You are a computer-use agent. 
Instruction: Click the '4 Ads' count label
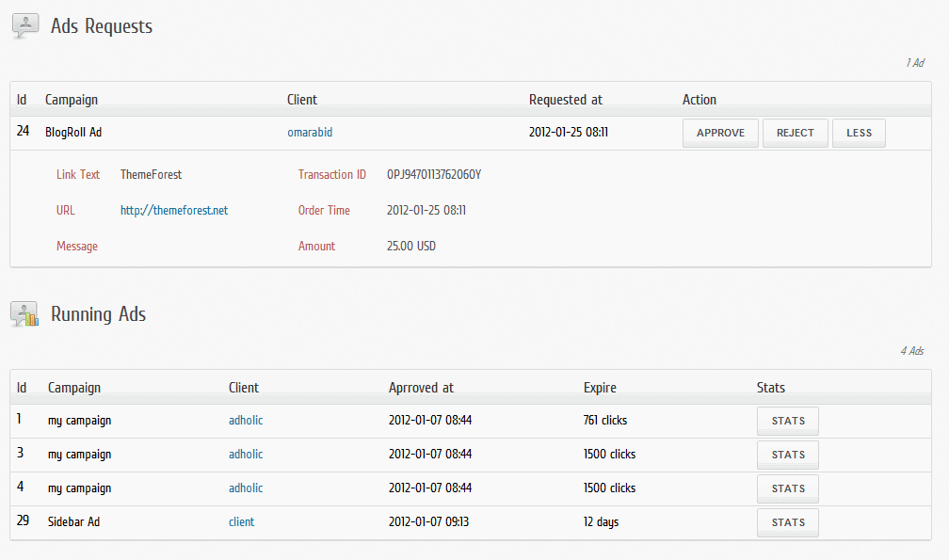pyautogui.click(x=912, y=351)
